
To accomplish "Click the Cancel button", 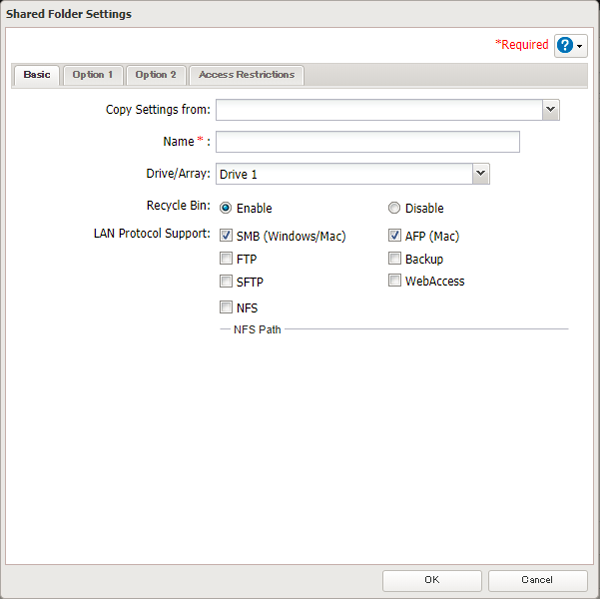I will (537, 580).
